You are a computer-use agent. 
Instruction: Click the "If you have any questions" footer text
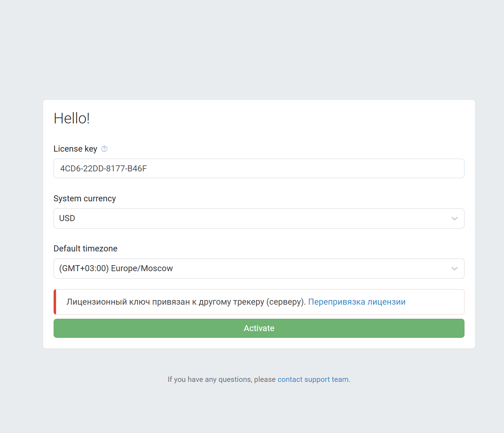click(221, 379)
